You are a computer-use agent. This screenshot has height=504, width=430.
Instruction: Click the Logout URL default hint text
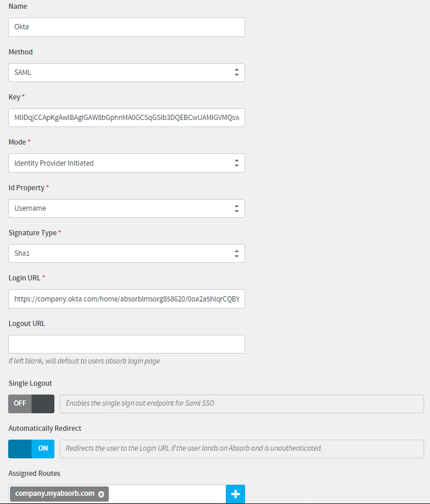point(84,361)
